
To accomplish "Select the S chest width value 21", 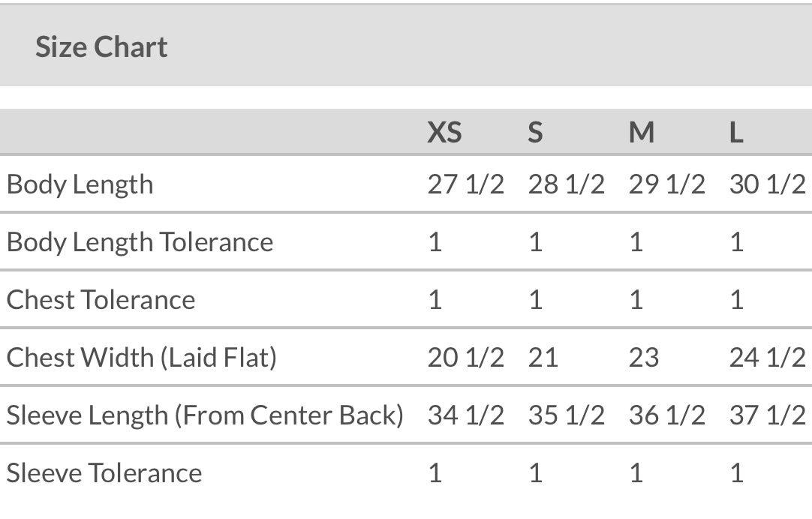I will point(543,358).
